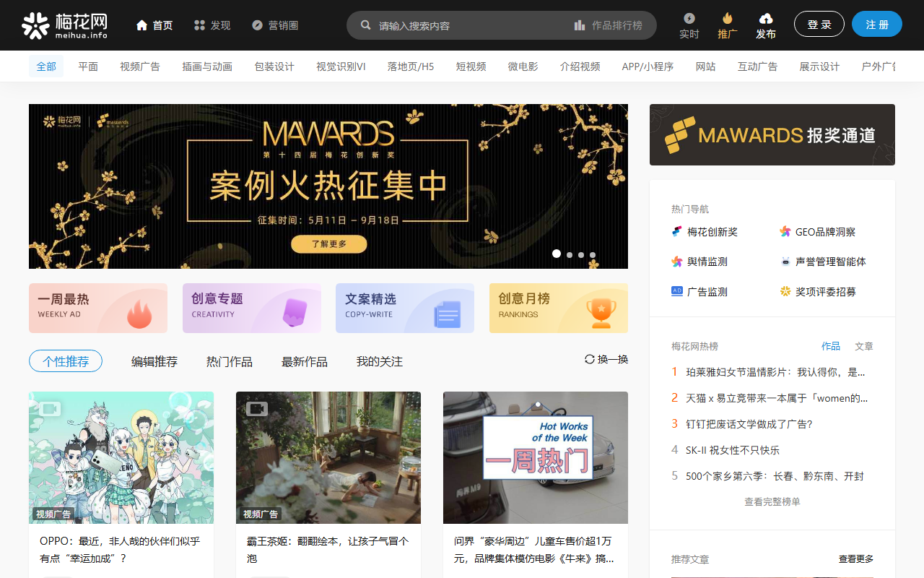The height and width of the screenshot is (578, 924).
Task: Click the Meihua.info logo
Action: [x=64, y=25]
